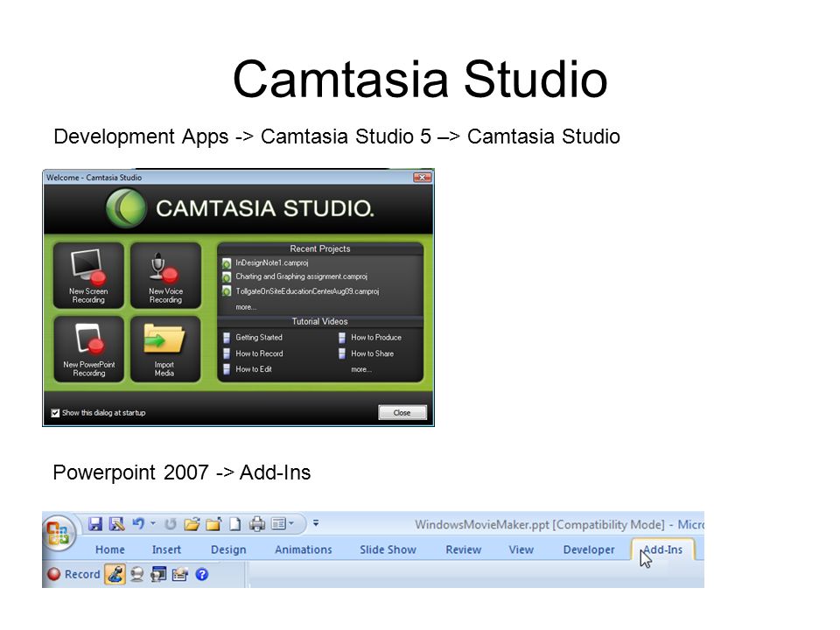Click the How to Produce video icon
840x630 pixels.
pos(342,338)
